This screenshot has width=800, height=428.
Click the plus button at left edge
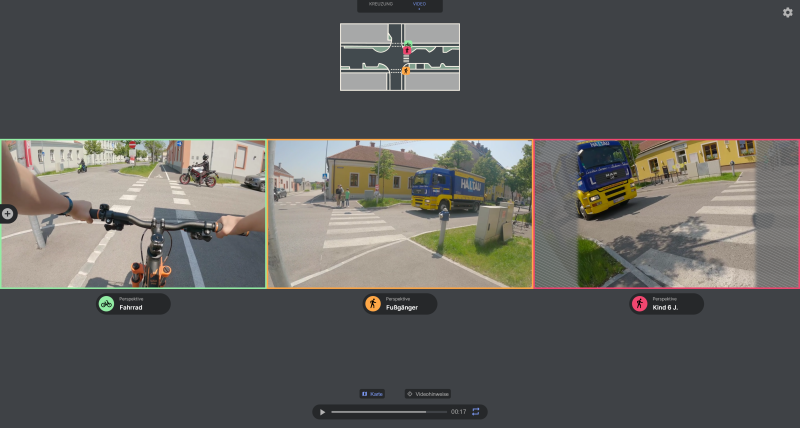[7, 214]
